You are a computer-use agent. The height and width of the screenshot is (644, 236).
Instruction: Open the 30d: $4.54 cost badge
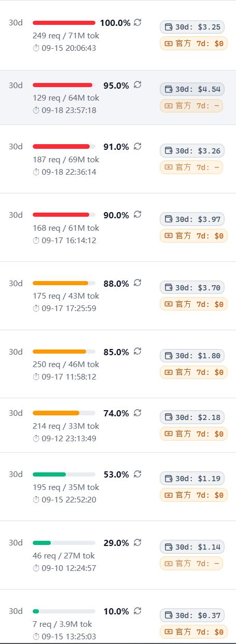click(x=192, y=89)
